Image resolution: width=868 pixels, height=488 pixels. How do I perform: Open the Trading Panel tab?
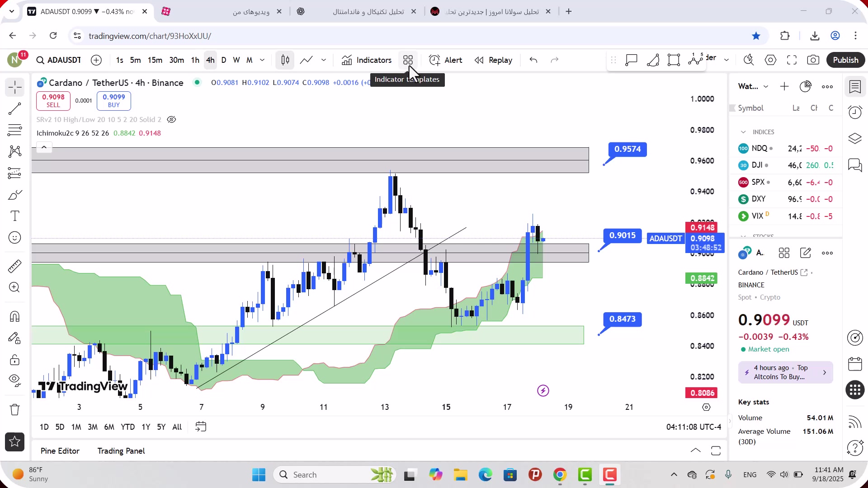coord(121,451)
